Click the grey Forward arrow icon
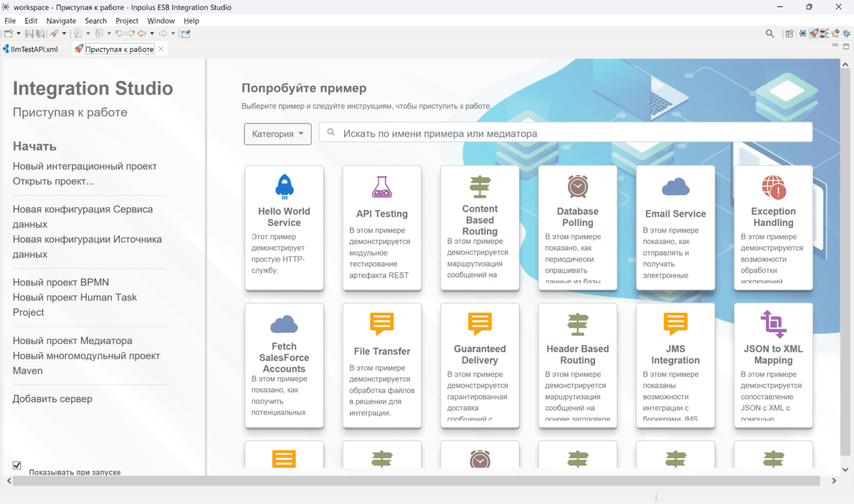Image resolution: width=854 pixels, height=504 pixels. click(x=163, y=33)
